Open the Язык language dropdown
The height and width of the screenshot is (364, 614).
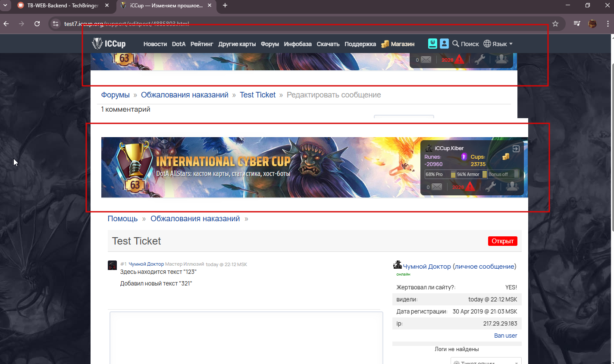tap(498, 44)
